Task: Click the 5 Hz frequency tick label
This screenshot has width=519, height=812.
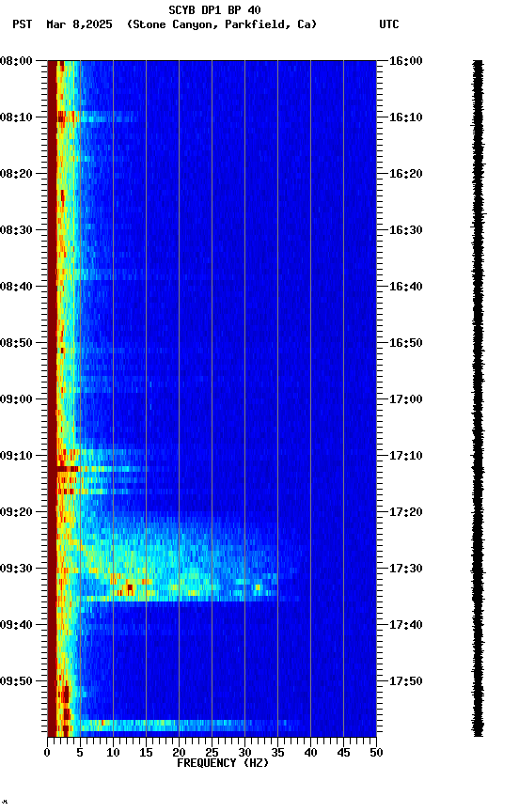Action: pos(80,754)
